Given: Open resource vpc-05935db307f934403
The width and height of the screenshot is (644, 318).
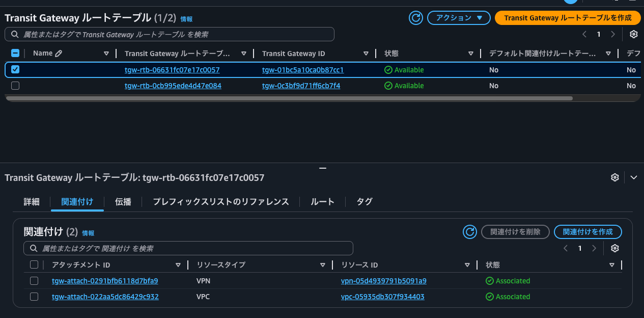Looking at the screenshot, I should (383, 297).
